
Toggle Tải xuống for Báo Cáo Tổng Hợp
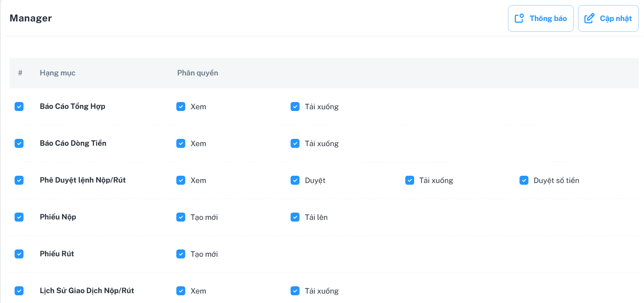295,107
